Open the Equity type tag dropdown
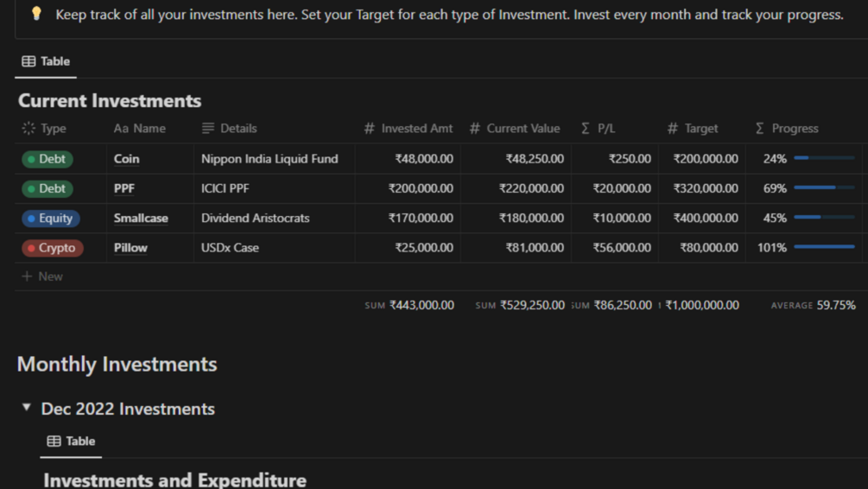Image resolution: width=868 pixels, height=489 pixels. [50, 219]
